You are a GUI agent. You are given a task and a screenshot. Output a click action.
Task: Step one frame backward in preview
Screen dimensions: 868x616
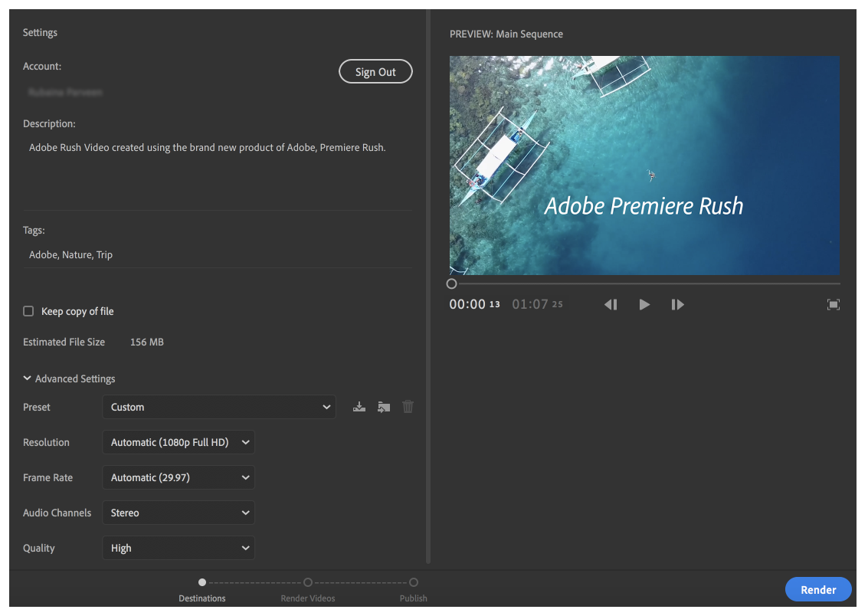(611, 304)
